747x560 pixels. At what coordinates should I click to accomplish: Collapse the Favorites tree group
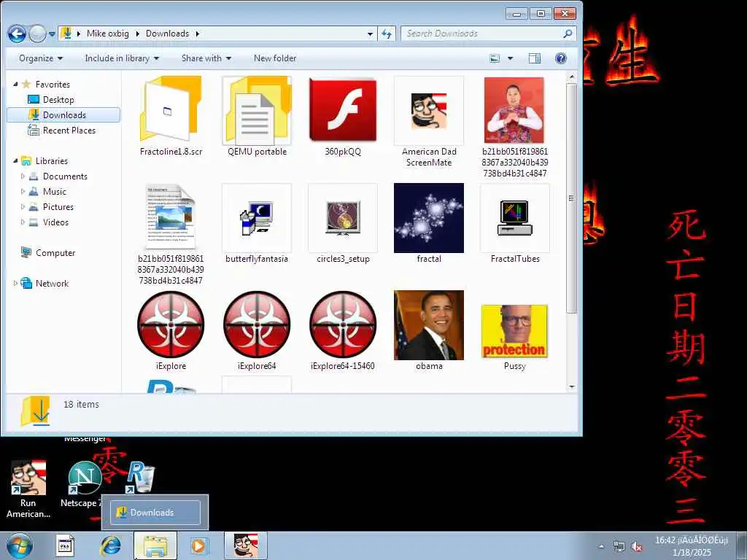15,84
